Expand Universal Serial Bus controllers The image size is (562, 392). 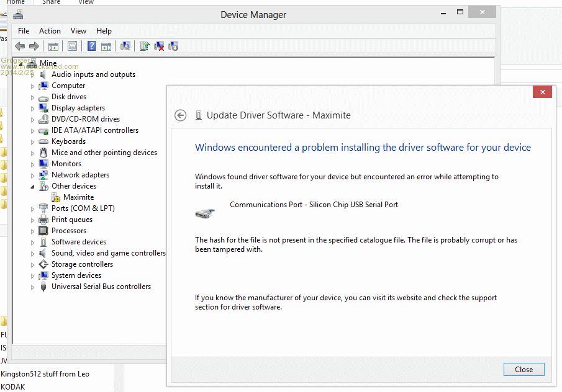coord(33,287)
